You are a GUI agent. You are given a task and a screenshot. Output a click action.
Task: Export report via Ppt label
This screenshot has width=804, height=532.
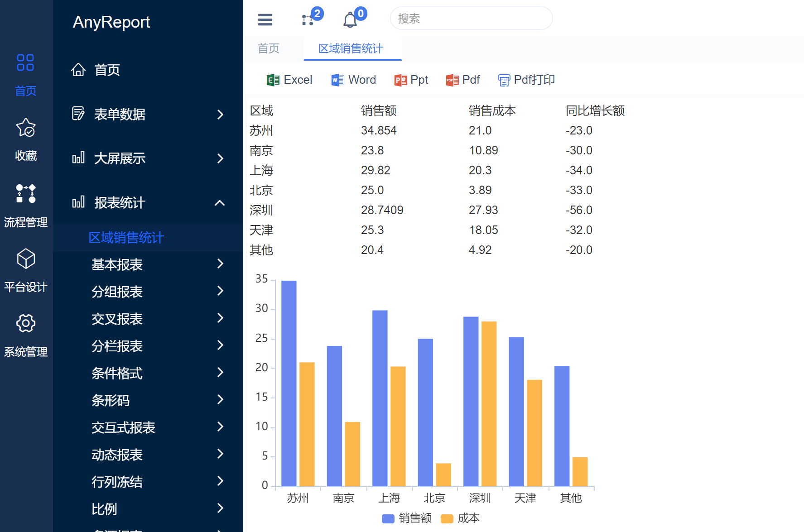[x=419, y=80]
